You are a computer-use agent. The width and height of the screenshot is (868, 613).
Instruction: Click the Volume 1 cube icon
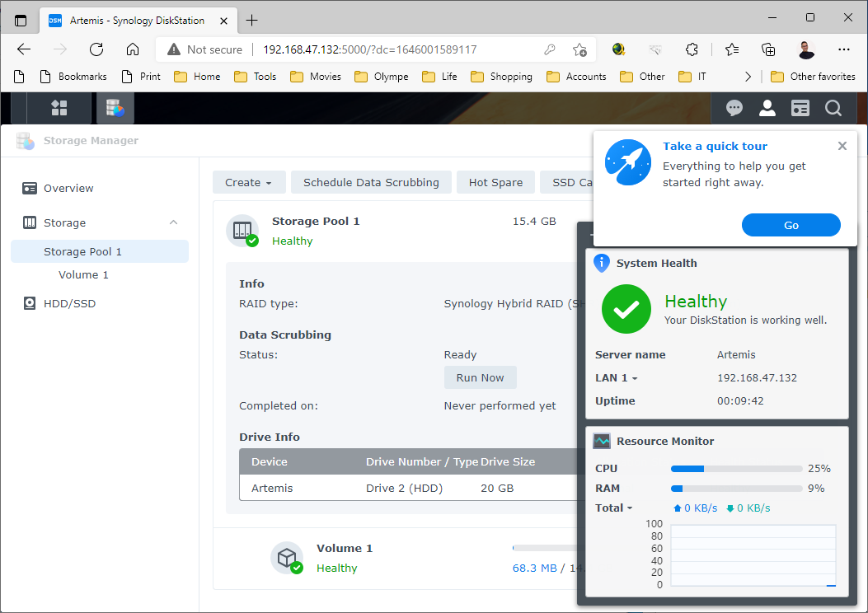287,558
